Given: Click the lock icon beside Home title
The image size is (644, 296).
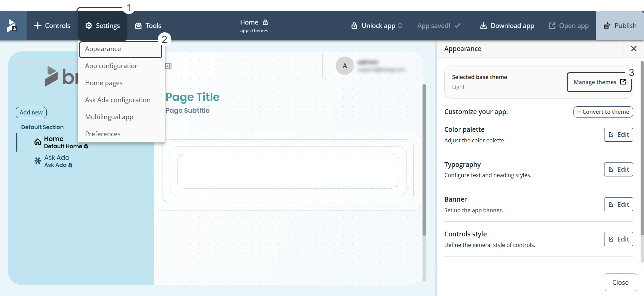Looking at the screenshot, I should (265, 22).
